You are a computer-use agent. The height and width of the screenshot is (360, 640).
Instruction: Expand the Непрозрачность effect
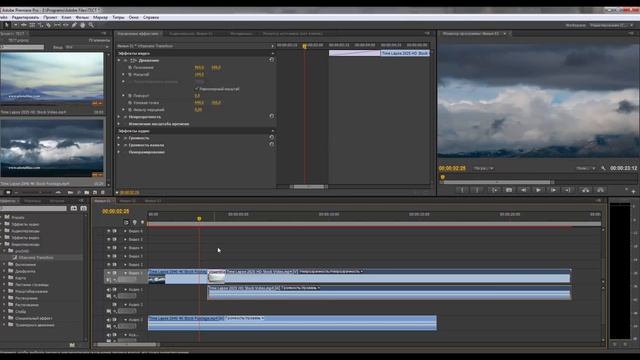point(119,117)
